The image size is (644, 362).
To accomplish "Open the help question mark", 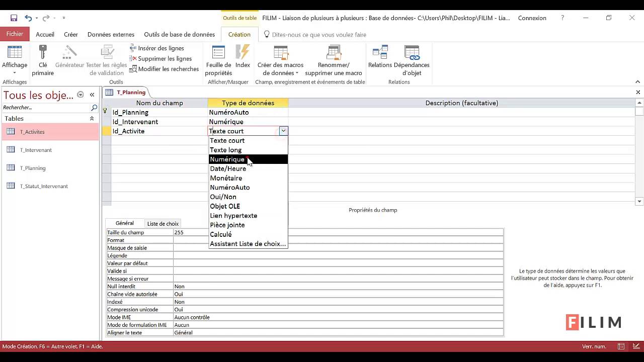I will [562, 18].
